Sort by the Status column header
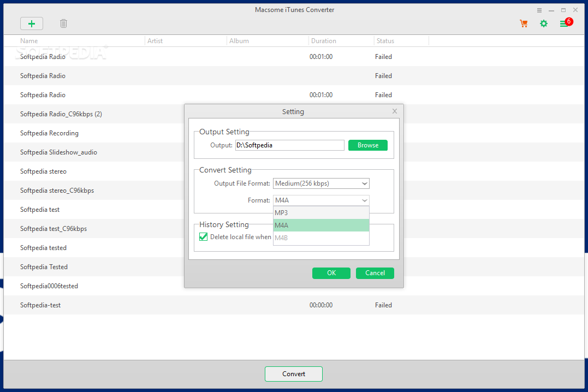588x392 pixels. (385, 41)
